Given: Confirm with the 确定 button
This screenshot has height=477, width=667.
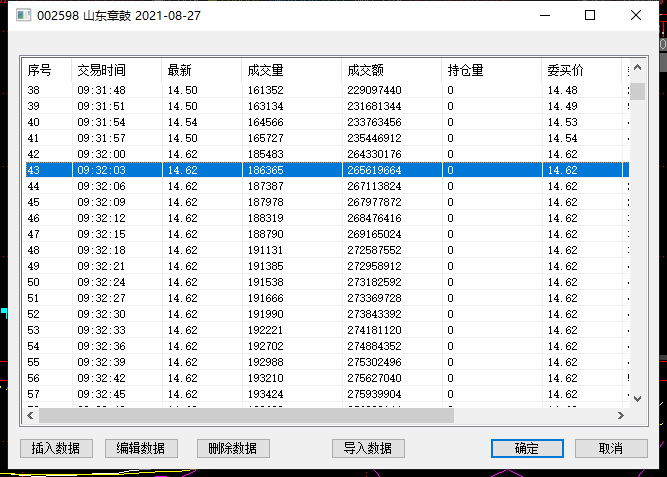Looking at the screenshot, I should (x=527, y=448).
